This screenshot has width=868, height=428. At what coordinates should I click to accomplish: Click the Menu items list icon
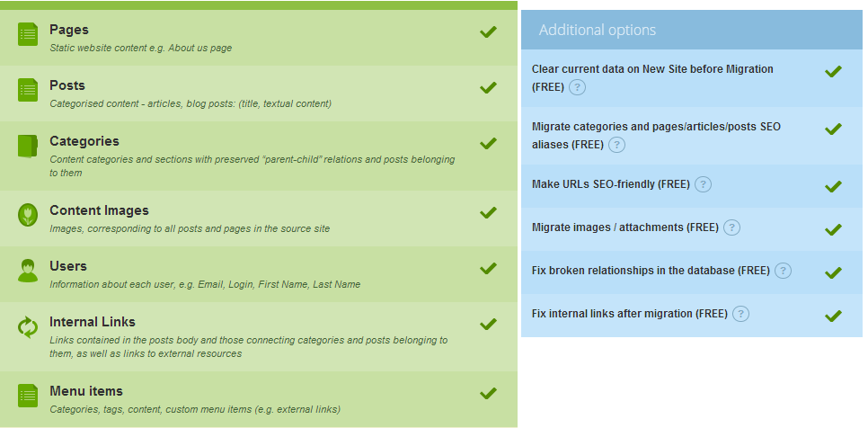(28, 396)
